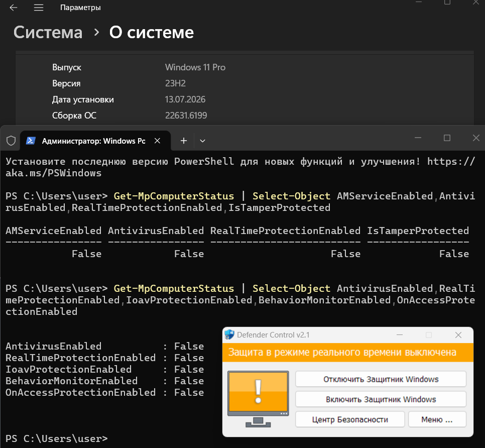Click the last PS C:\Users\user> prompt
This screenshot has height=448, width=485.
click(57, 438)
